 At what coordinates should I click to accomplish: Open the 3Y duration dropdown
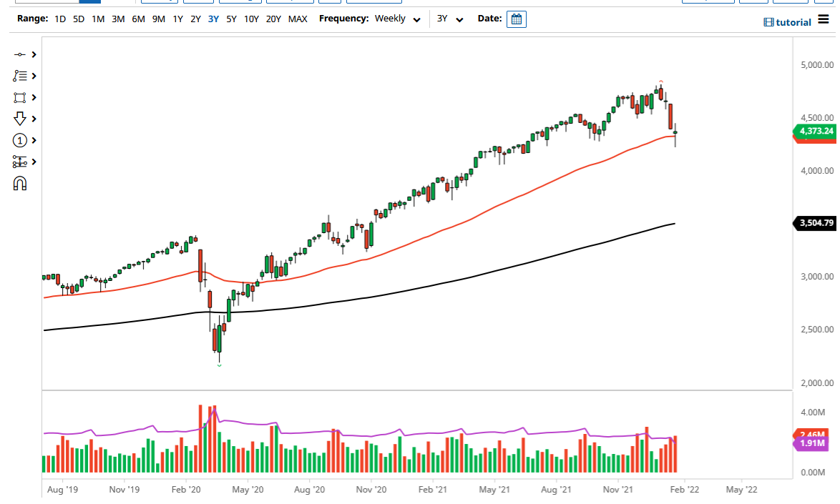(x=449, y=19)
